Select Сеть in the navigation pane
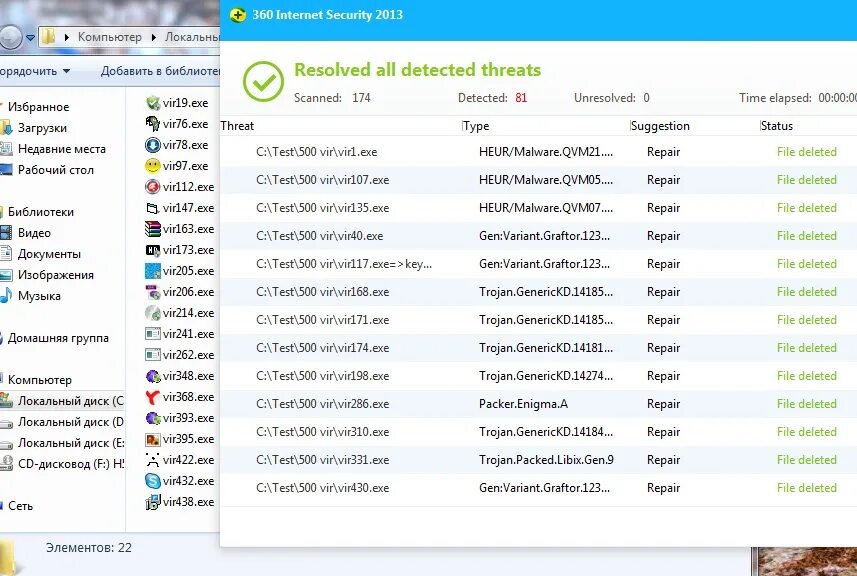 [x=20, y=506]
